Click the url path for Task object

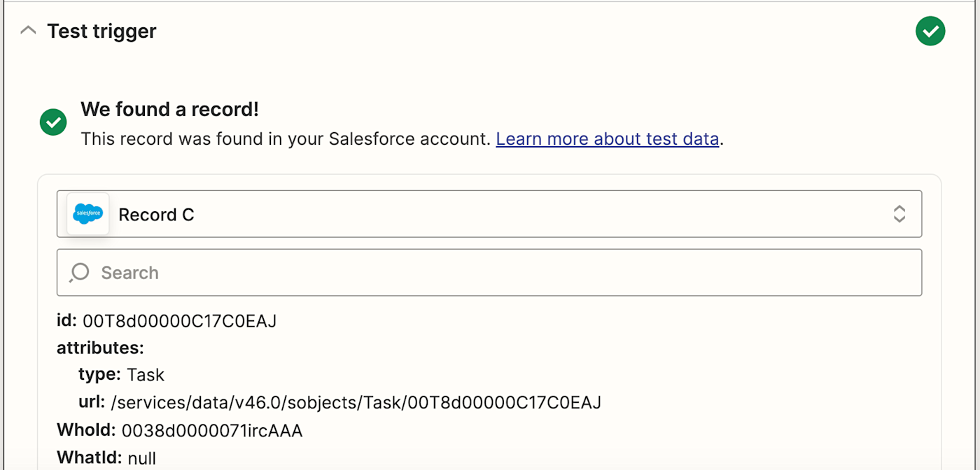click(x=356, y=402)
